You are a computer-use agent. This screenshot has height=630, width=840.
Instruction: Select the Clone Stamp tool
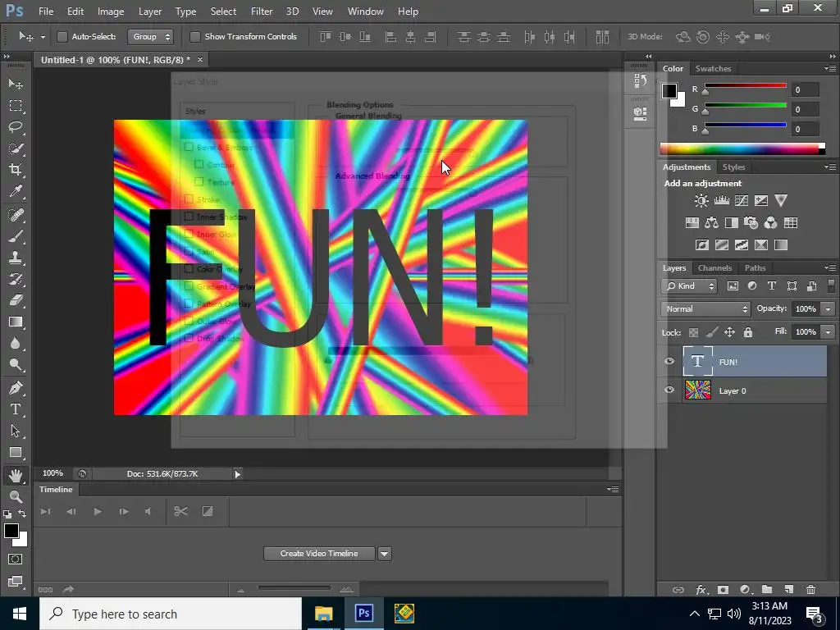click(16, 257)
